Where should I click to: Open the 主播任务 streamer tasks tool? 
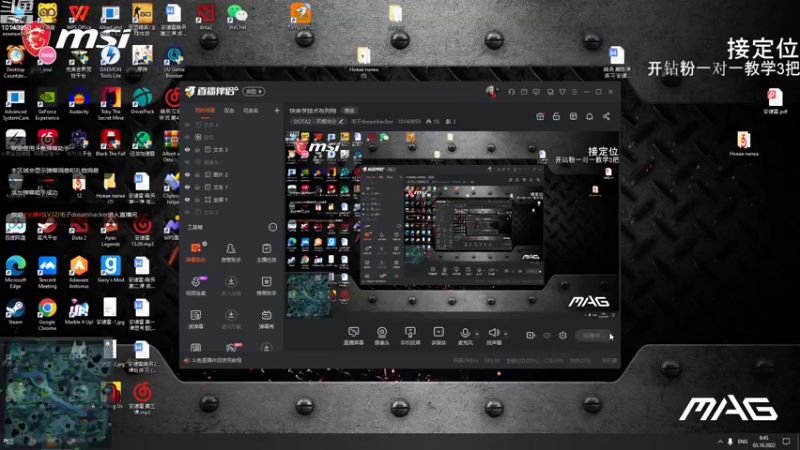point(266,252)
